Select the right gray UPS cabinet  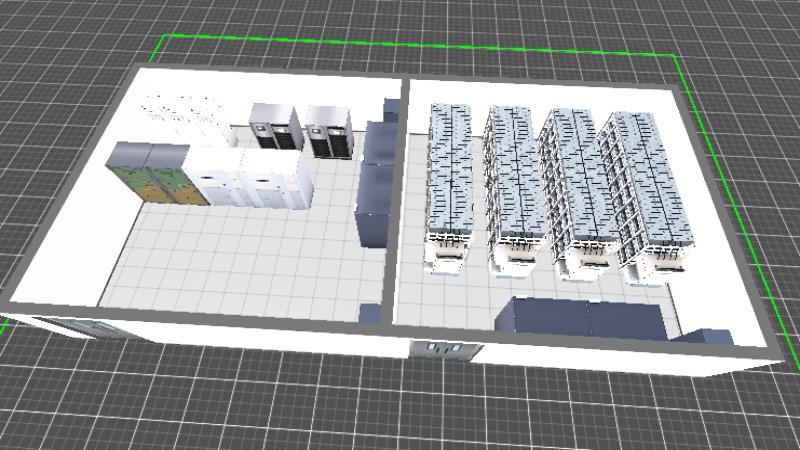[x=330, y=130]
